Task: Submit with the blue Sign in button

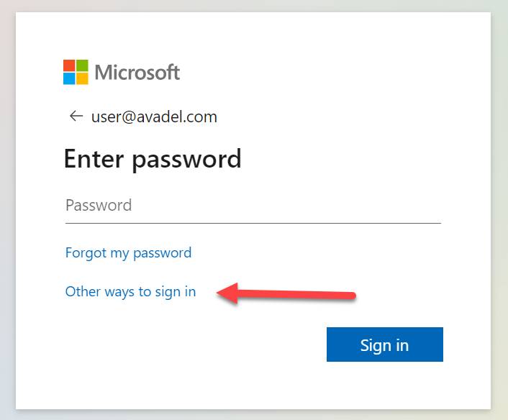Action: (384, 344)
